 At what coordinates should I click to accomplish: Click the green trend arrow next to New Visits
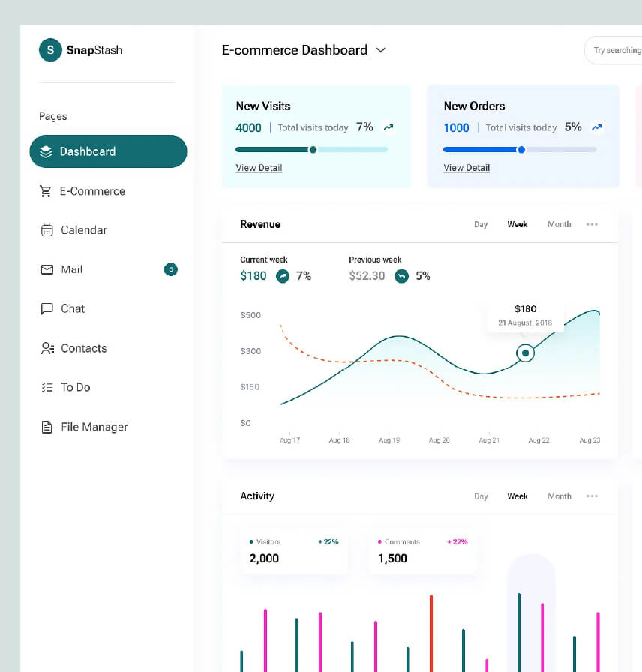(x=388, y=127)
